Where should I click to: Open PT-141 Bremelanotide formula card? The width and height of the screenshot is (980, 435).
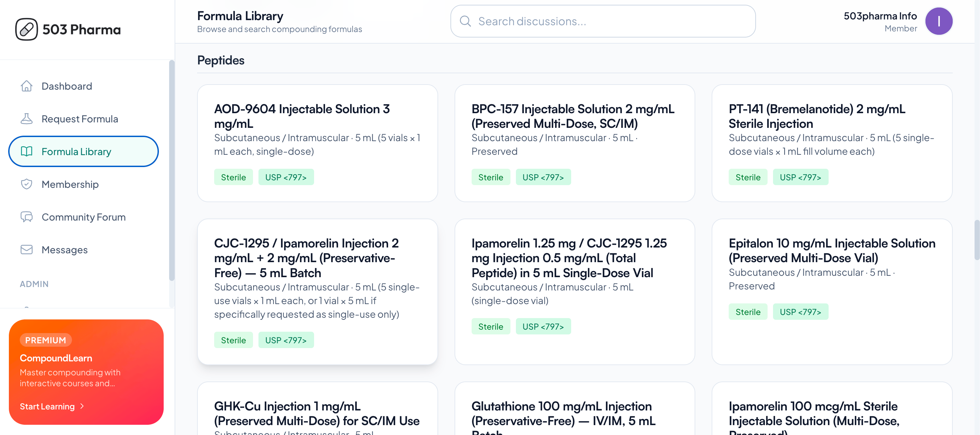pyautogui.click(x=832, y=142)
